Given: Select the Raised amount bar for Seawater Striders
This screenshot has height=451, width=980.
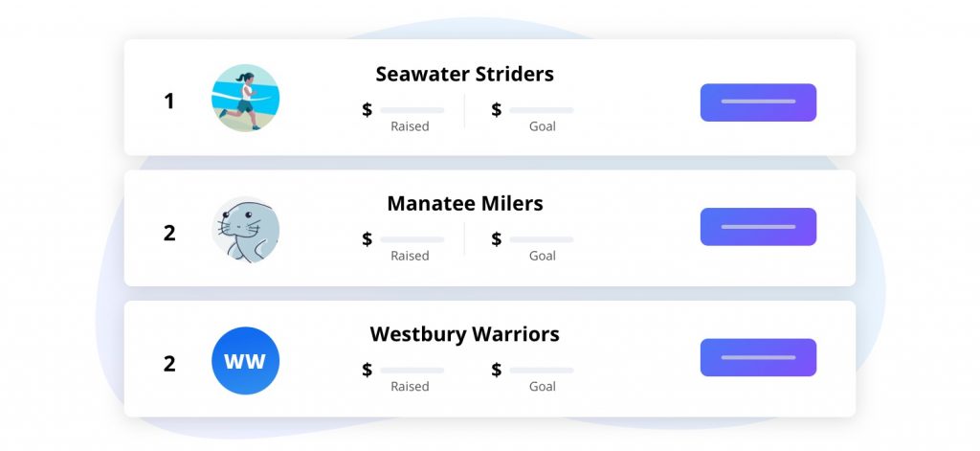Looking at the screenshot, I should [412, 110].
